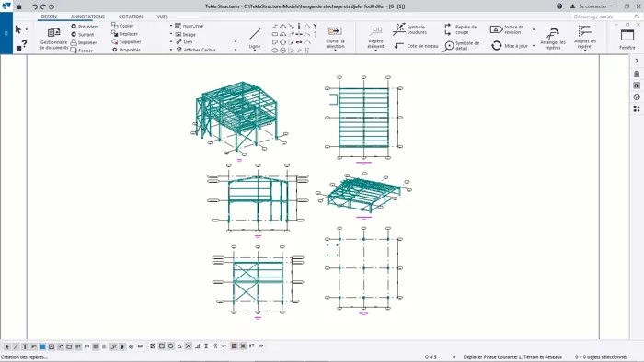Toggle the text selection switch (T)
The height and width of the screenshot is (362, 644).
(x=25, y=346)
